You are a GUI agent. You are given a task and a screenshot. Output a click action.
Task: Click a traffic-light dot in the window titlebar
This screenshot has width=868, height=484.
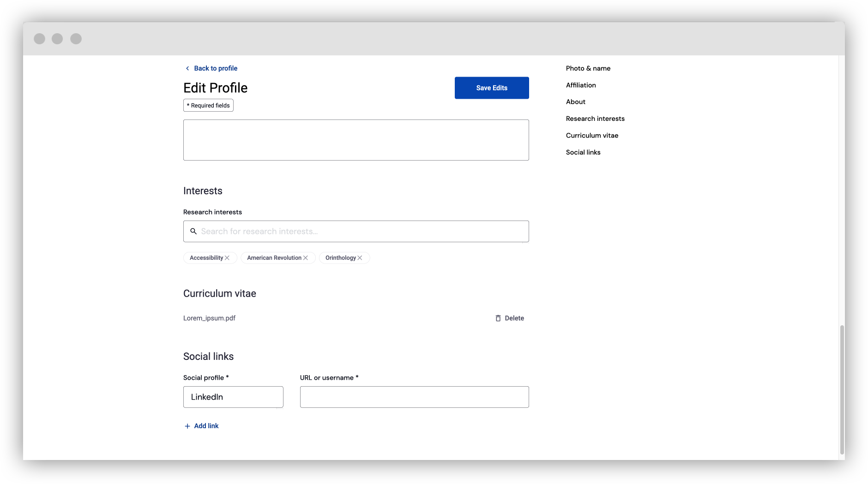(40, 39)
